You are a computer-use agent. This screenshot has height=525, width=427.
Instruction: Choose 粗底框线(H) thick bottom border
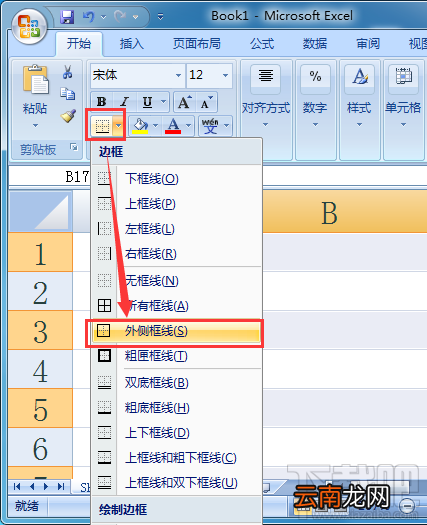176,407
